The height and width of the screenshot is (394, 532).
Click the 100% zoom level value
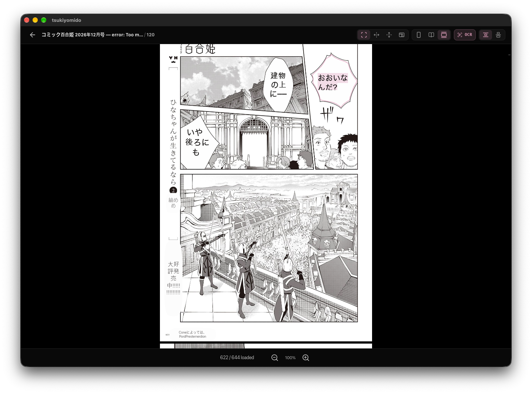pos(290,358)
